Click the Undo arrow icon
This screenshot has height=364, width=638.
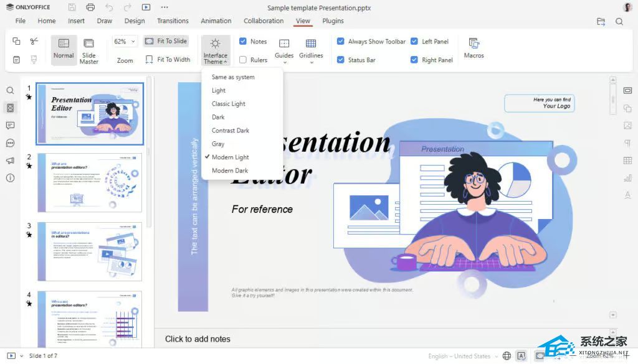pyautogui.click(x=108, y=7)
